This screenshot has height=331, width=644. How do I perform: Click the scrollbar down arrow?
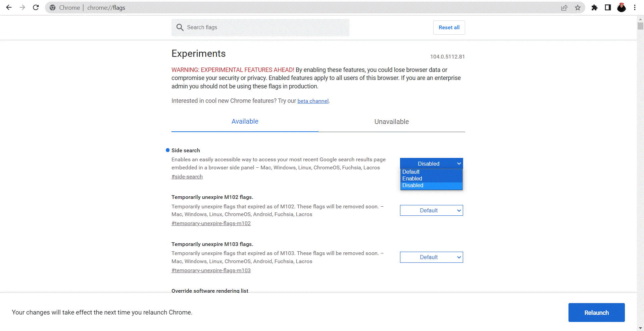click(640, 328)
